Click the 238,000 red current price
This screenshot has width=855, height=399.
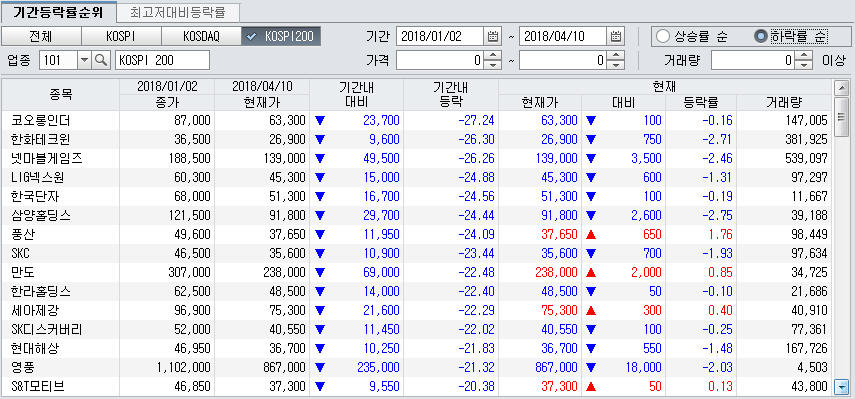[555, 273]
